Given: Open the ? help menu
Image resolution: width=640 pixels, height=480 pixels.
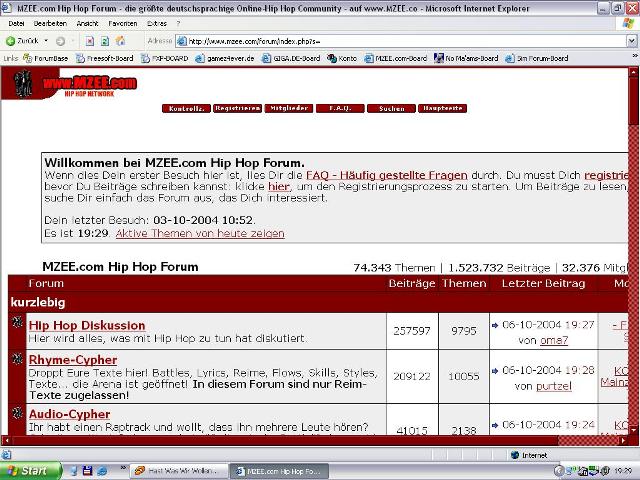Looking at the screenshot, I should pyautogui.click(x=178, y=24).
